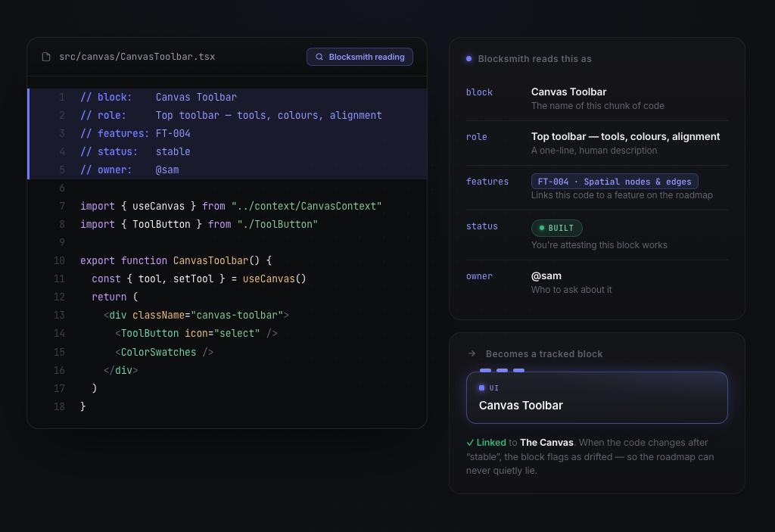Click the green BUILT status badge
The image size is (775, 532).
556,228
